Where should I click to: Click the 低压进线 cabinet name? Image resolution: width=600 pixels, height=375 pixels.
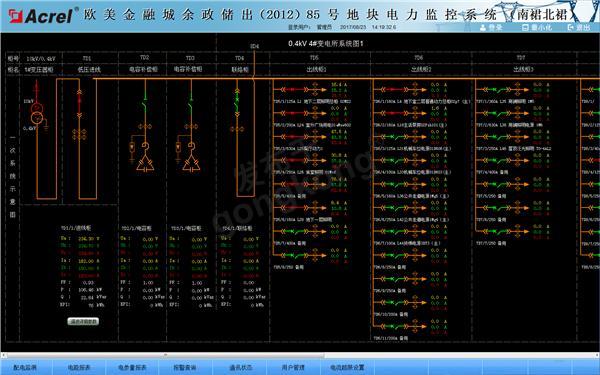click(89, 70)
